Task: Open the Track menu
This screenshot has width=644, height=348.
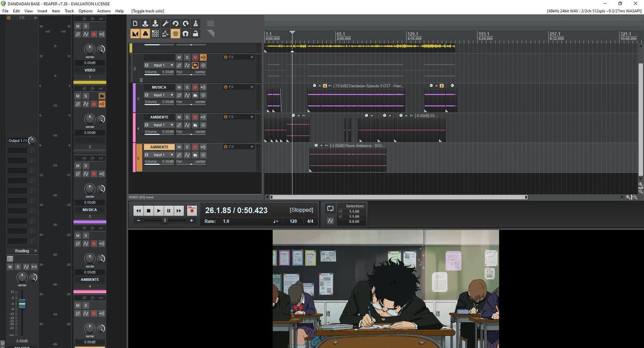Action: click(x=69, y=11)
